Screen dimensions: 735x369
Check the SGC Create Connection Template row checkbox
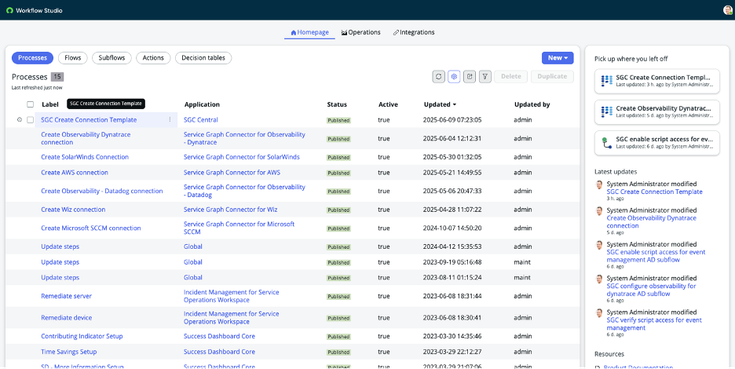[30, 120]
